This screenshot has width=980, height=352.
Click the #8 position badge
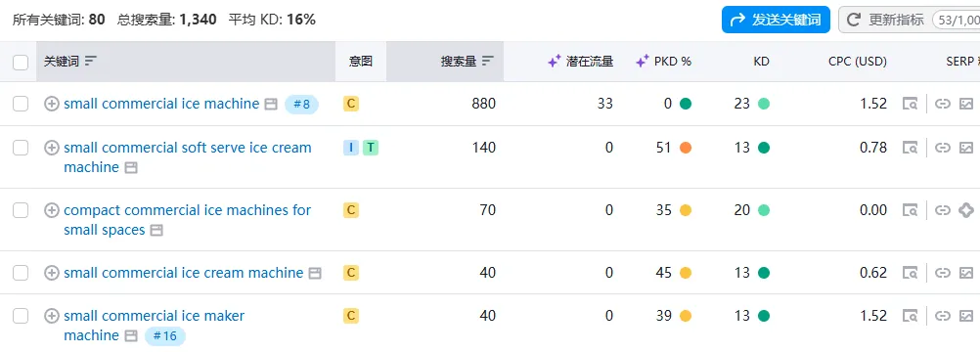[x=301, y=105]
